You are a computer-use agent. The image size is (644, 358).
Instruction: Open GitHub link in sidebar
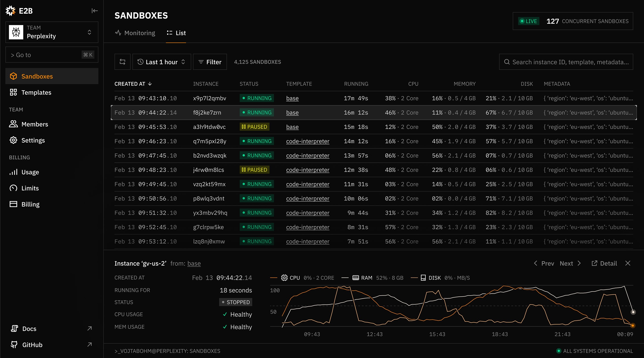click(32, 345)
